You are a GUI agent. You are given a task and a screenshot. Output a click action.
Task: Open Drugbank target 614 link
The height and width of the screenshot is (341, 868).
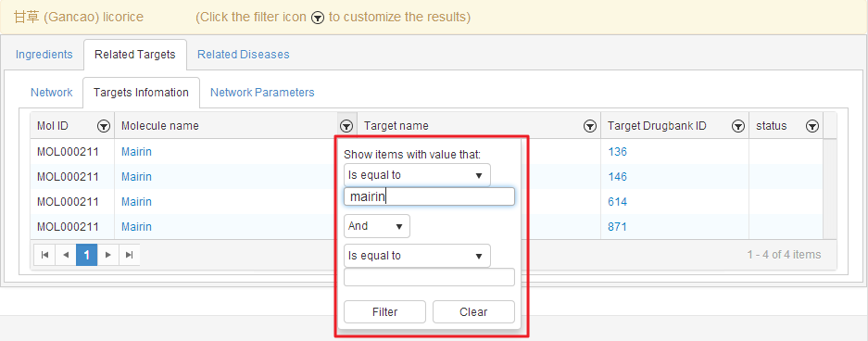[617, 201]
